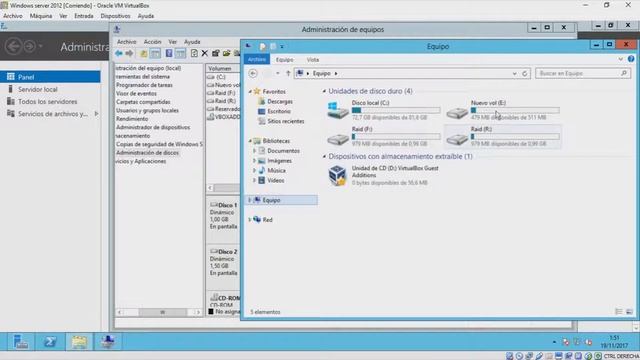Open Archivo tab in Equipo explorer window
The height and width of the screenshot is (360, 640).
[257, 60]
